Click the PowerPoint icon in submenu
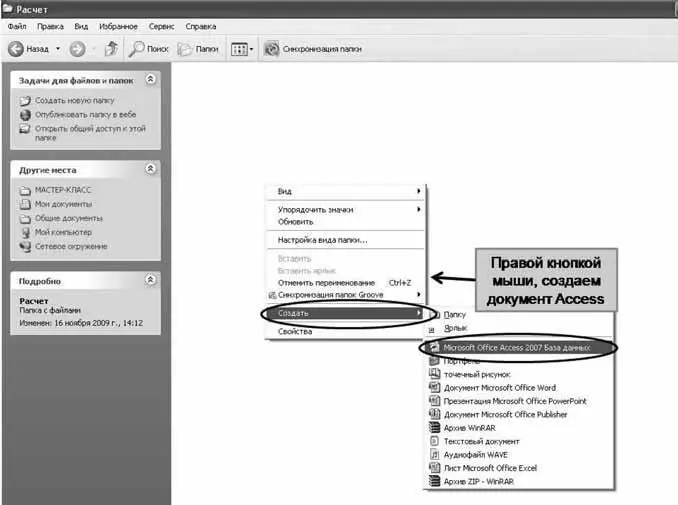The width and height of the screenshot is (678, 505). click(434, 401)
